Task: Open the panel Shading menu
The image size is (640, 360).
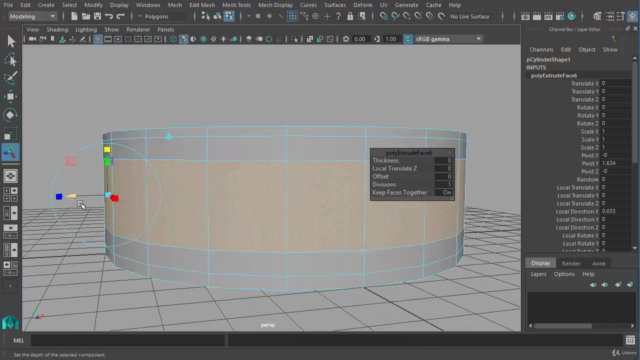Action: pos(57,29)
